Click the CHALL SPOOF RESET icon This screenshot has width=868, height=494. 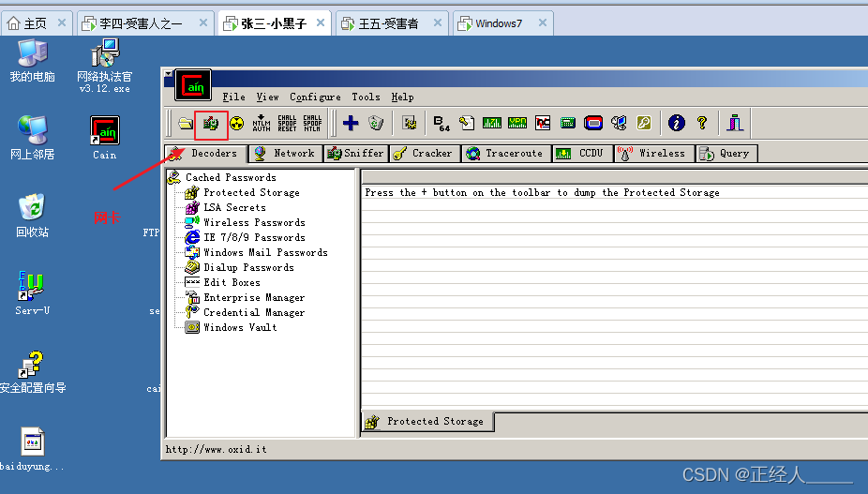coord(287,123)
